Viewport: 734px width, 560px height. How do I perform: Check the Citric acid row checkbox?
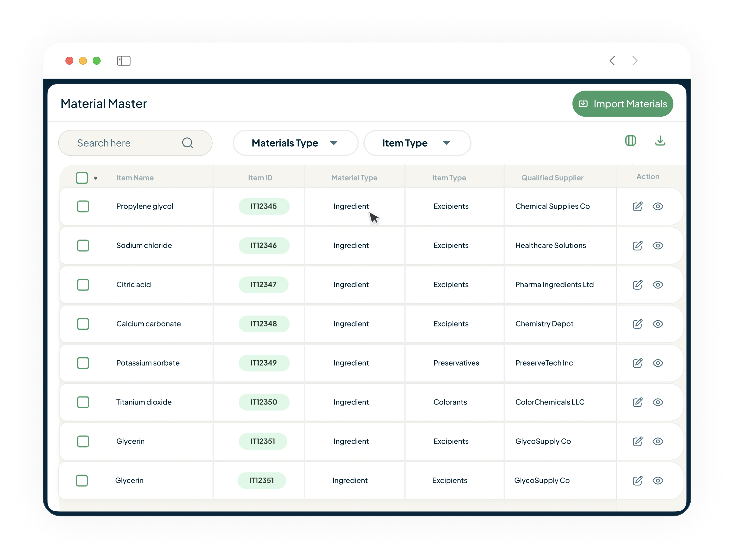[x=83, y=285]
